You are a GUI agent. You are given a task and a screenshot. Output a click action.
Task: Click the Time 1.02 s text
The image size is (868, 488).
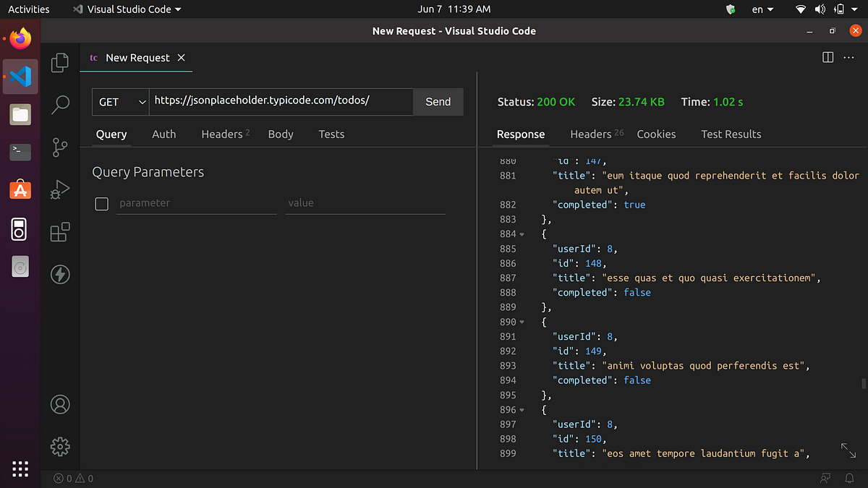712,102
